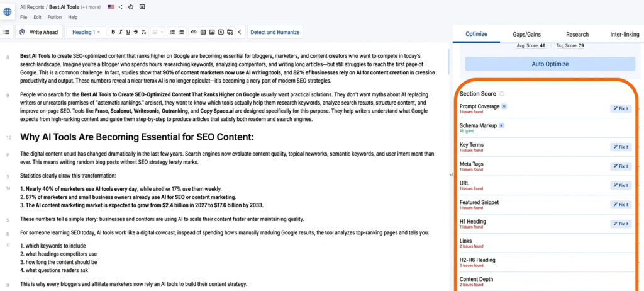This screenshot has height=291, width=644.
Task: Click the (+1 more) label
Action: [x=92, y=7]
